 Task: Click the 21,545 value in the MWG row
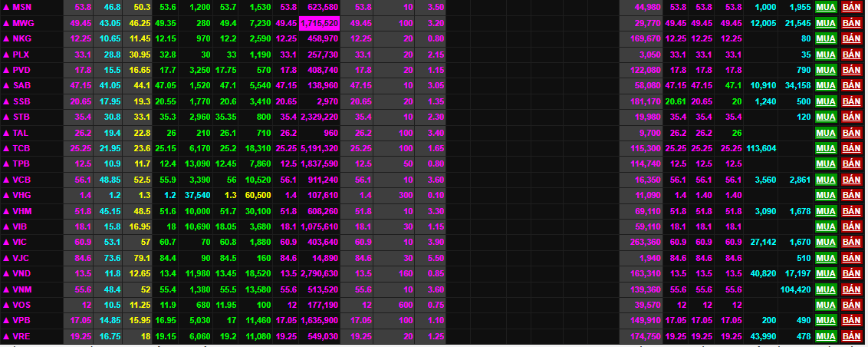[x=799, y=23]
